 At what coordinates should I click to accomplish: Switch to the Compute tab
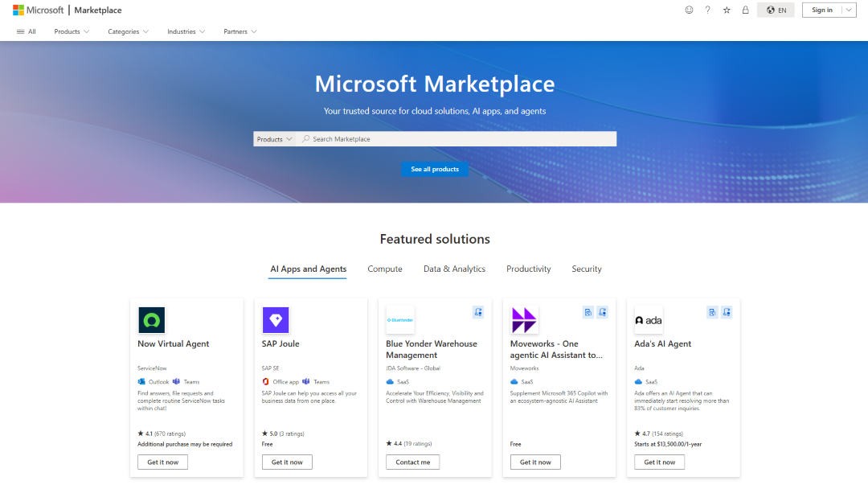[385, 269]
